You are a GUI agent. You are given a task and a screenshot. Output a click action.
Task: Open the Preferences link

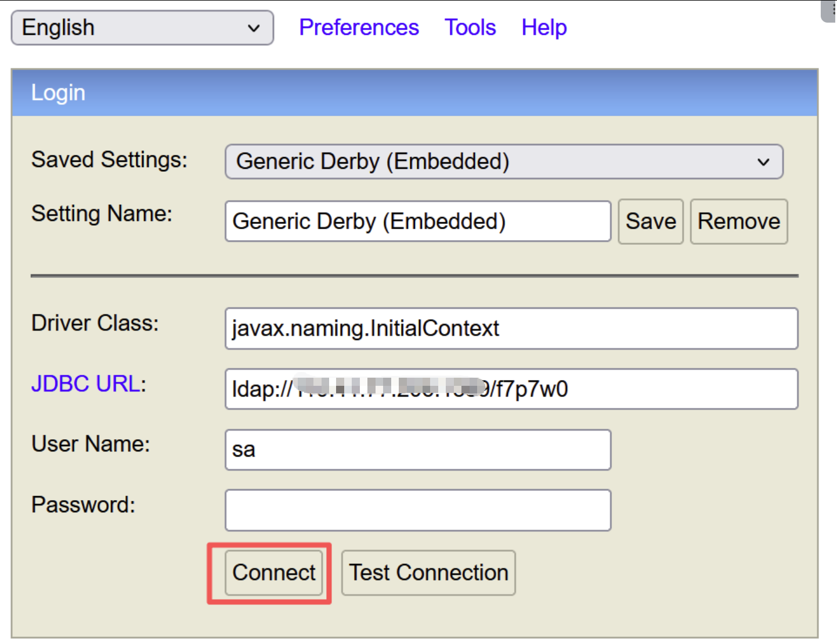(x=359, y=27)
